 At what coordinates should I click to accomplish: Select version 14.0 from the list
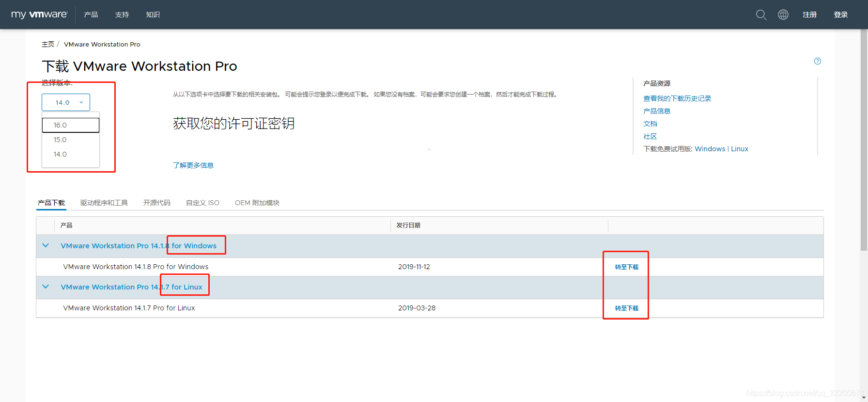(71, 154)
